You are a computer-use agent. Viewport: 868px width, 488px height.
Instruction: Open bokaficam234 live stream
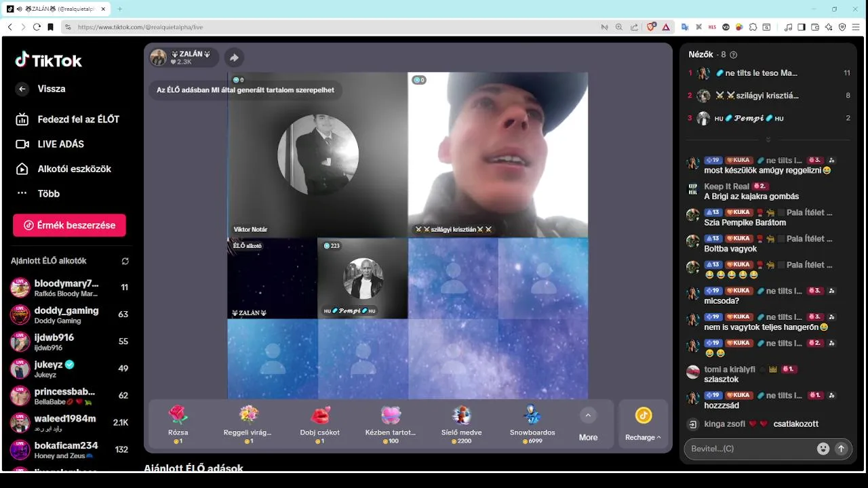pos(69,450)
